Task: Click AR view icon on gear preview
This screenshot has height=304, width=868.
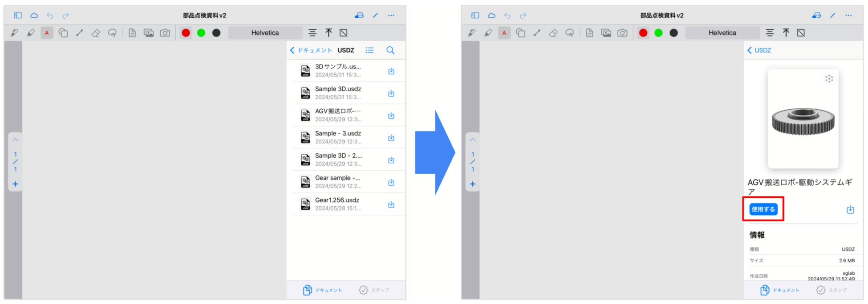Action: point(829,79)
